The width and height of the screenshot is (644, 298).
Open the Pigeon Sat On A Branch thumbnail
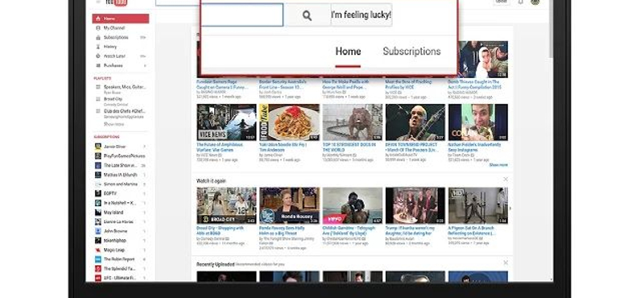coord(478,205)
